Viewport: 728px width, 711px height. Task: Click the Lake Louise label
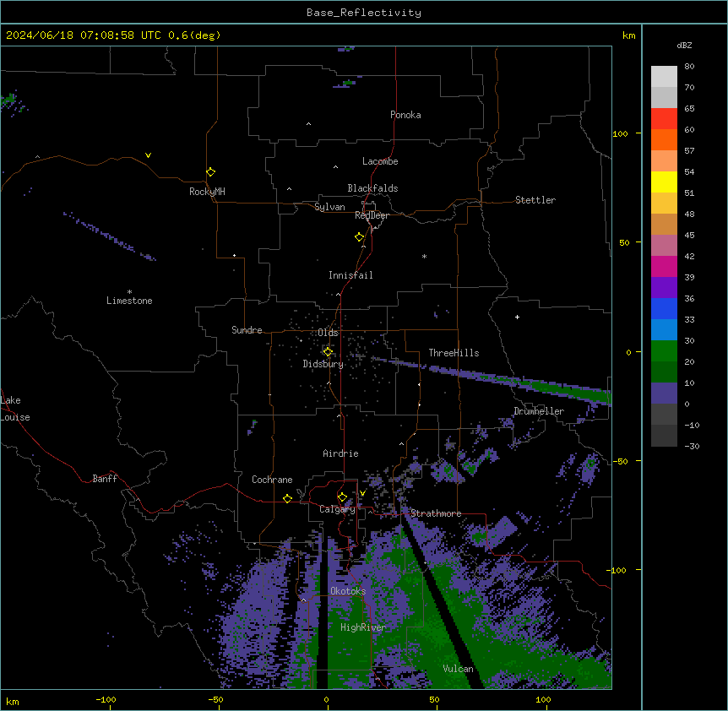tap(15, 409)
